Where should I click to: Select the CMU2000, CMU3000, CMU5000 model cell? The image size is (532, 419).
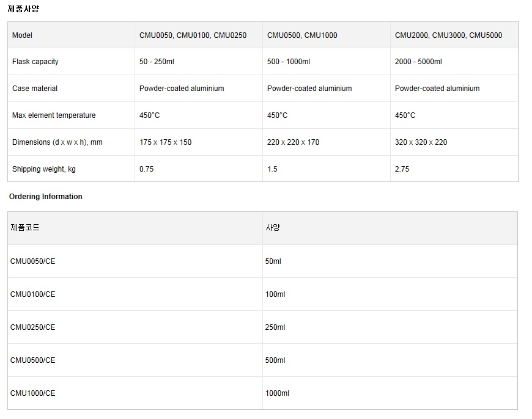tap(454, 35)
